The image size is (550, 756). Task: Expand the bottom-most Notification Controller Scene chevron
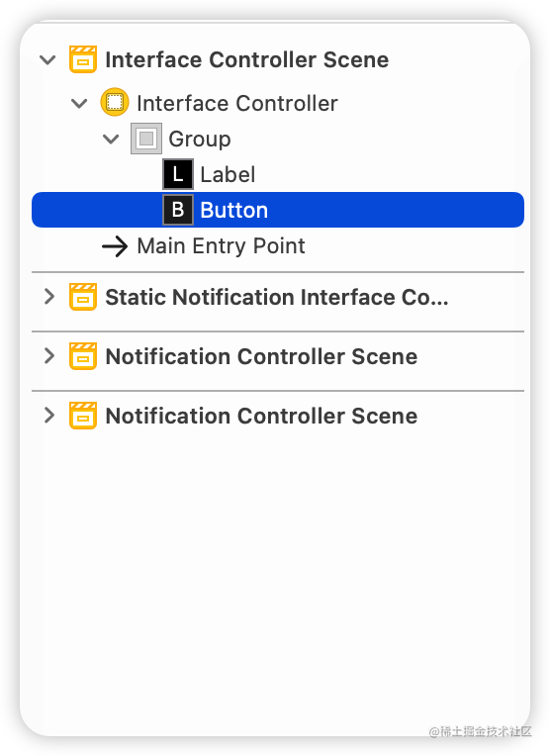point(49,416)
